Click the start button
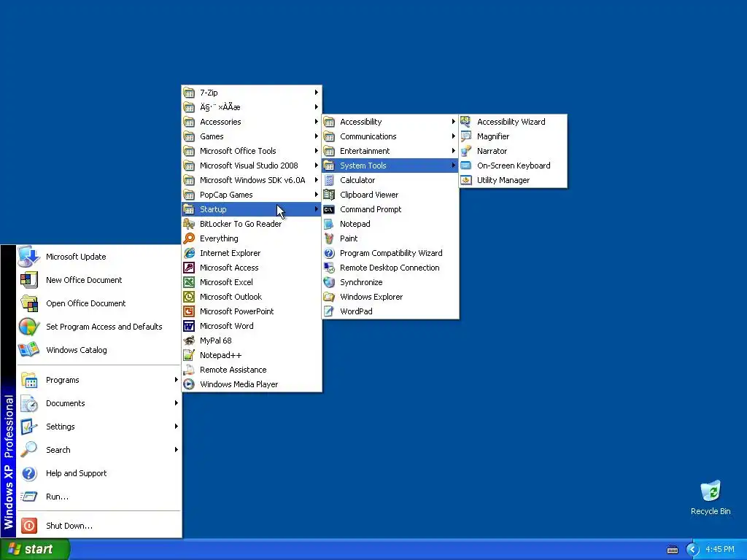Image resolution: width=747 pixels, height=560 pixels. (x=34, y=549)
